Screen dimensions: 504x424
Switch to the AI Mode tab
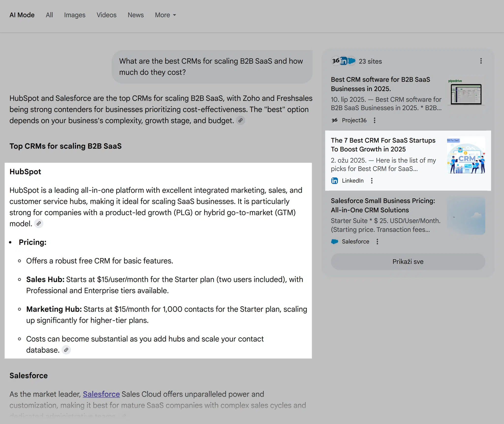tap(22, 15)
